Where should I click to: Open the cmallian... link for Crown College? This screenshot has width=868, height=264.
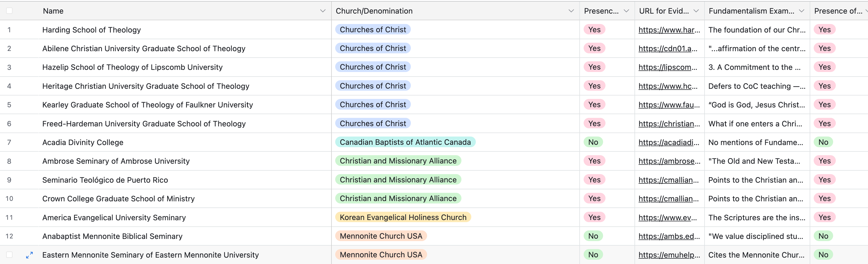coord(669,198)
